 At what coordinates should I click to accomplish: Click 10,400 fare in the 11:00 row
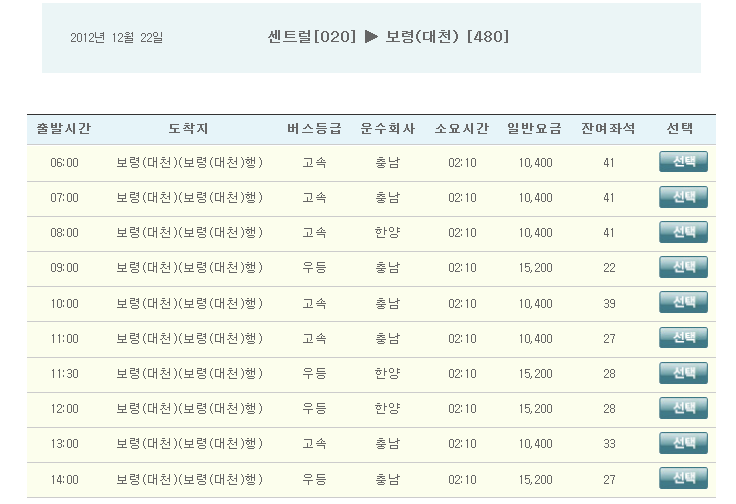[535, 338]
